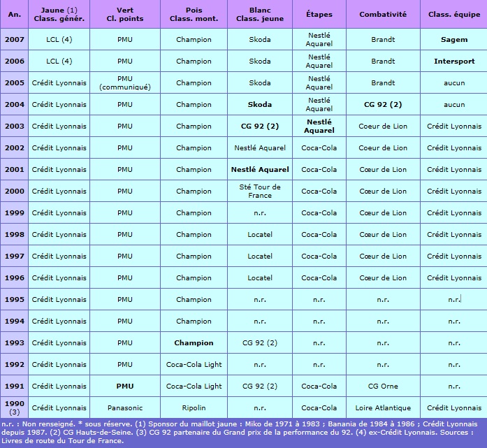Select the 1991 year cell
The image size is (487, 448).
14,386
